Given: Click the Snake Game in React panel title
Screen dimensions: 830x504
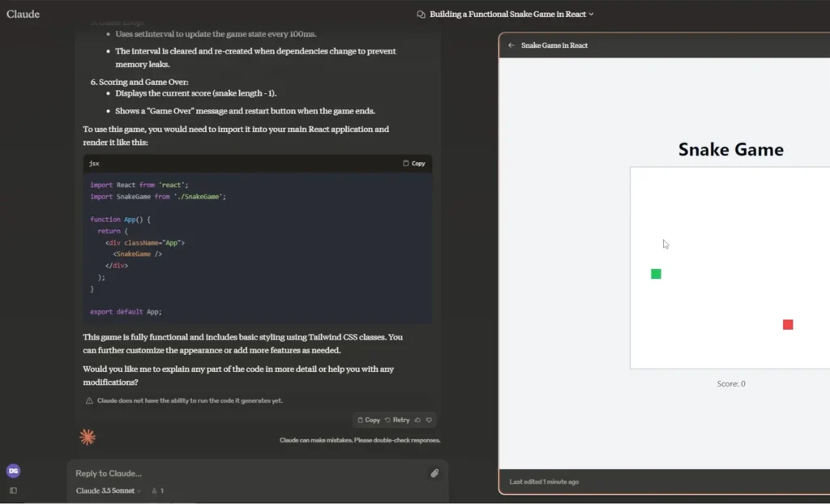Looking at the screenshot, I should point(554,45).
